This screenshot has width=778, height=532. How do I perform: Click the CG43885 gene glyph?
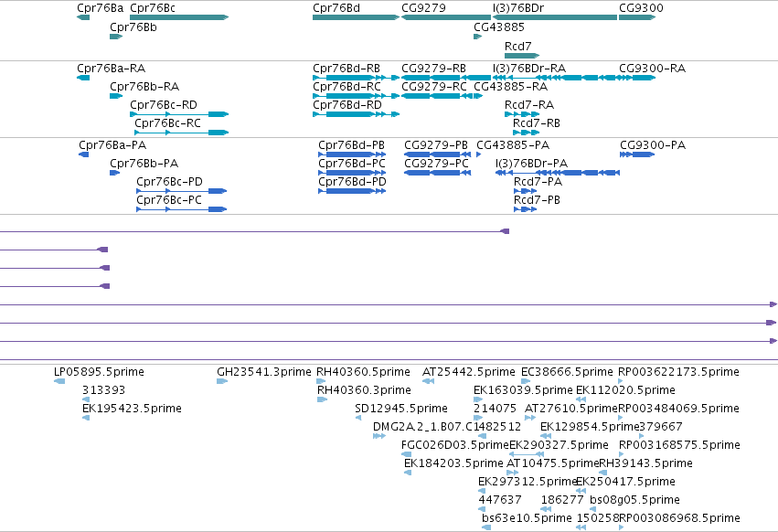[x=478, y=37]
